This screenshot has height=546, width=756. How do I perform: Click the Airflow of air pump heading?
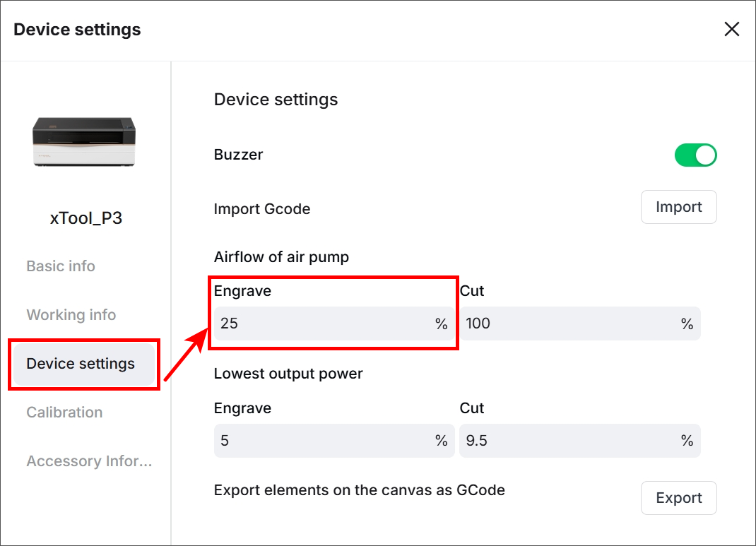281,257
